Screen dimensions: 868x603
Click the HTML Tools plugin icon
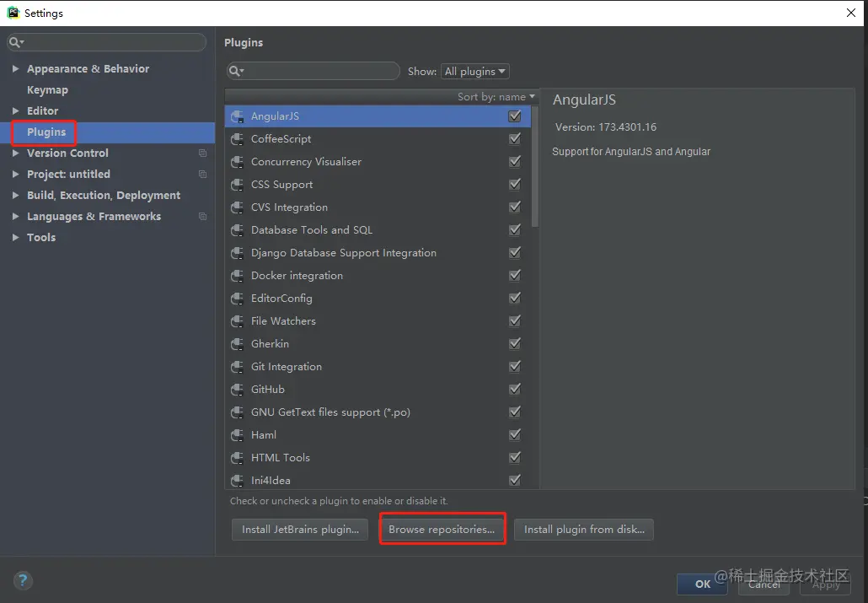(237, 457)
